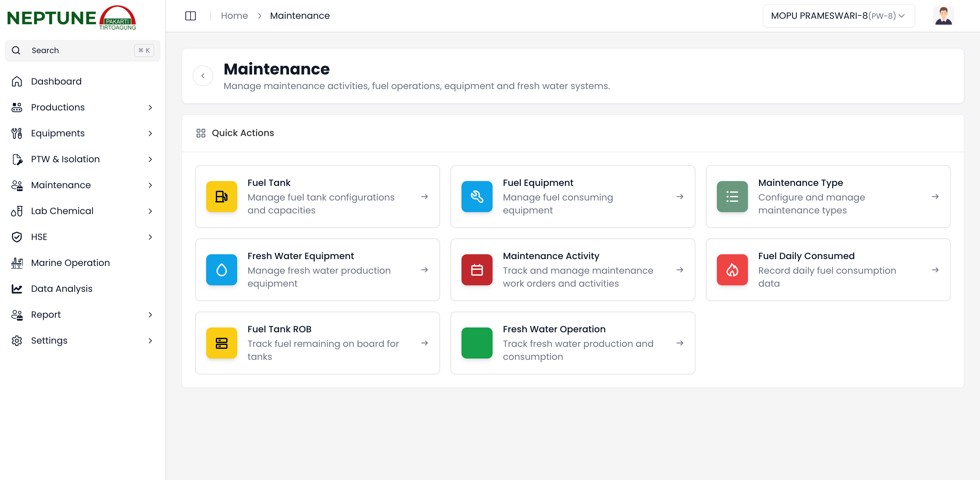Click the yellow Fuel Tank ROB icon
Screen dimensions: 980x480
[221, 343]
